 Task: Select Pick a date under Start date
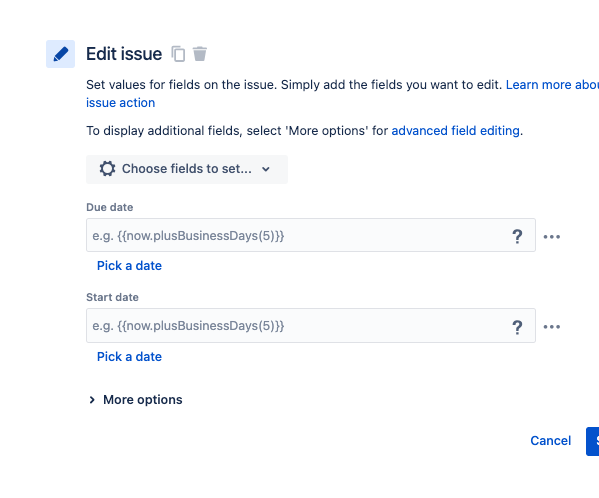point(129,357)
